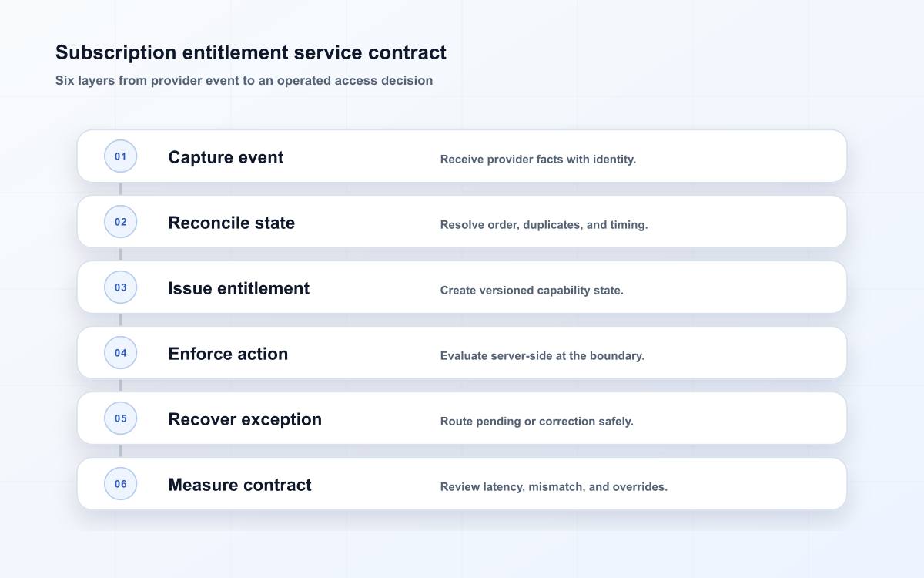The width and height of the screenshot is (924, 578).
Task: Select the 02 step number badge
Action: point(120,222)
